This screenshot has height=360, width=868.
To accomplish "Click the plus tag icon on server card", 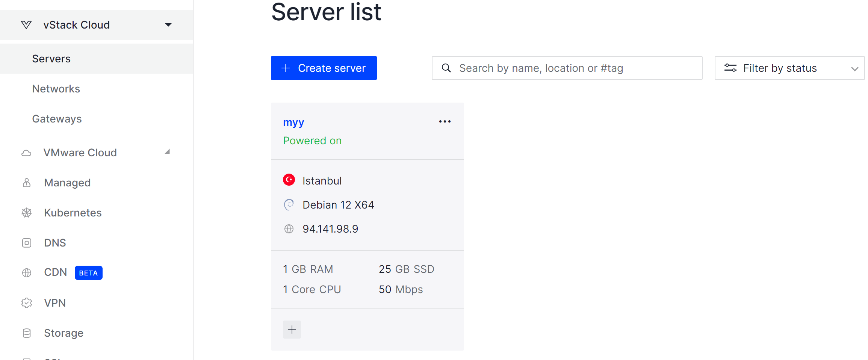I will (292, 330).
